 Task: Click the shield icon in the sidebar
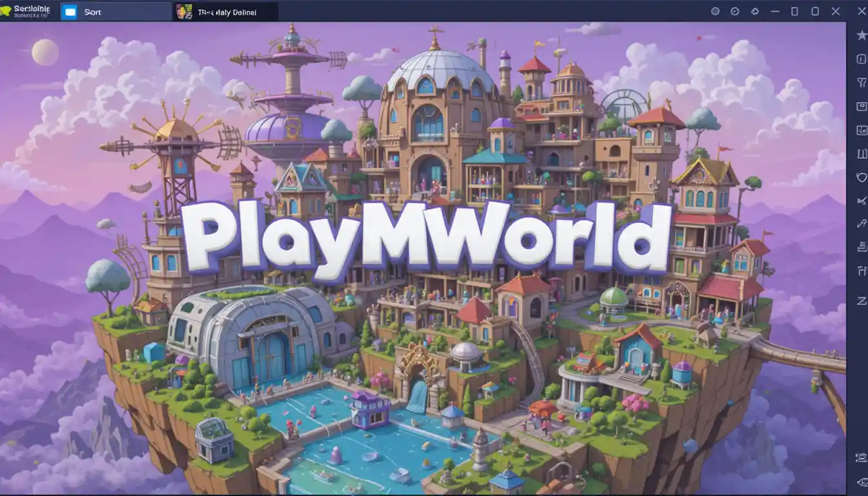tap(861, 177)
